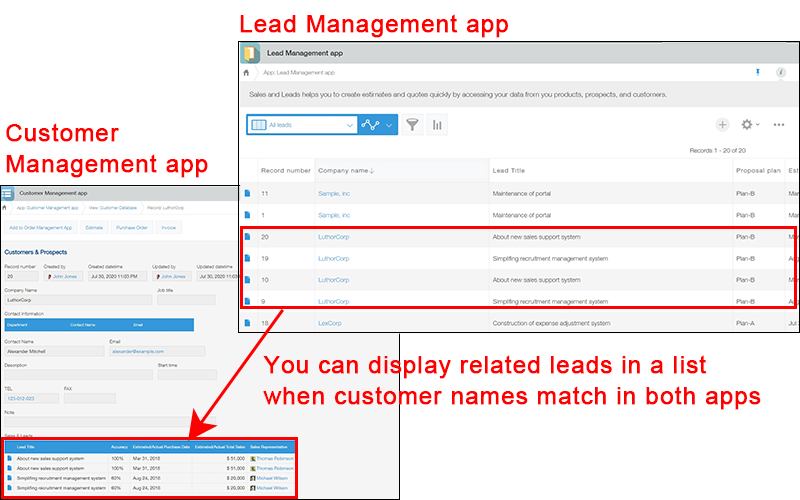Image resolution: width=800 pixels, height=500 pixels.
Task: Click the Purchase Order button
Action: click(x=131, y=228)
